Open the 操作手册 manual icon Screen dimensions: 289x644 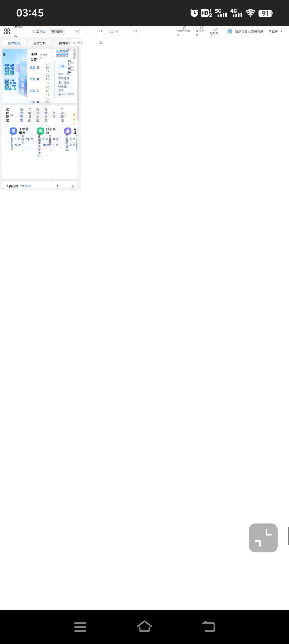point(201,28)
